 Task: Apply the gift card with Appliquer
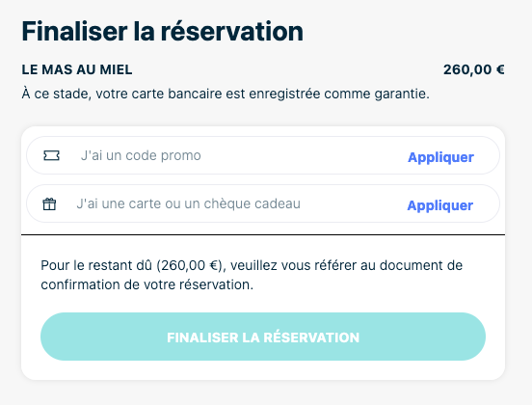tap(440, 205)
